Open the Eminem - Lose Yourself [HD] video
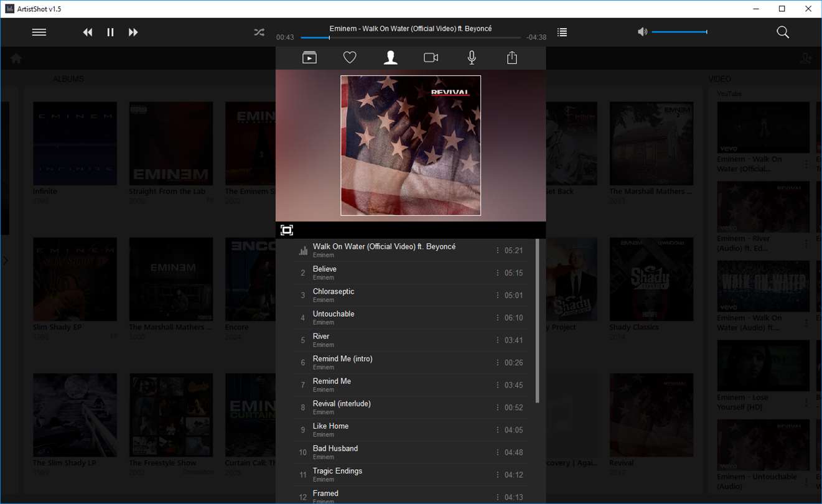Image resolution: width=822 pixels, height=504 pixels. pyautogui.click(x=763, y=366)
